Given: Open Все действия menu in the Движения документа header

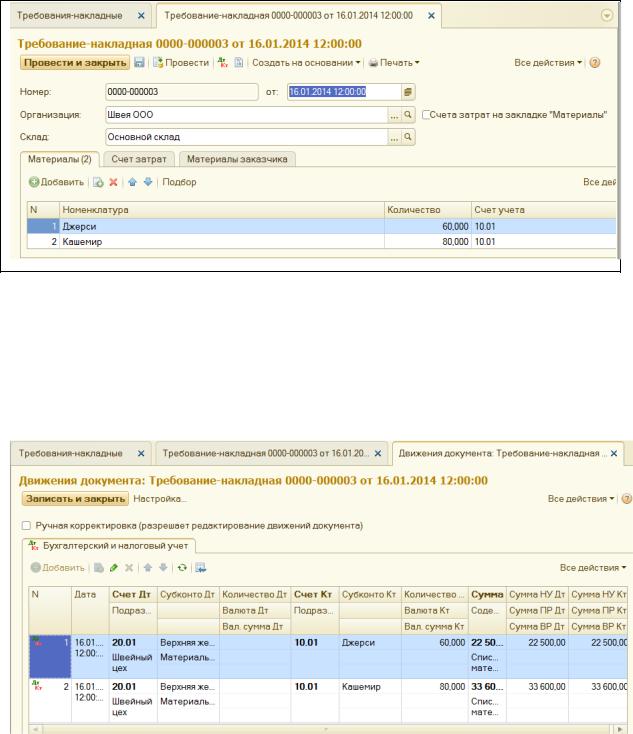Looking at the screenshot, I should point(581,499).
